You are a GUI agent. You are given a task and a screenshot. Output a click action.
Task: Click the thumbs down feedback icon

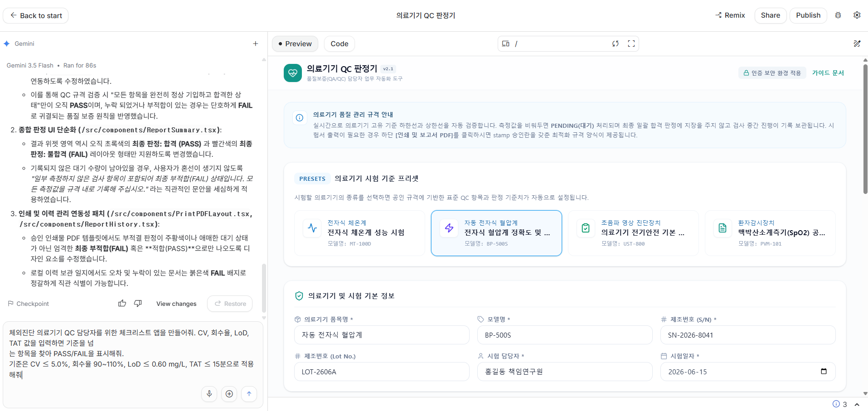coord(138,304)
